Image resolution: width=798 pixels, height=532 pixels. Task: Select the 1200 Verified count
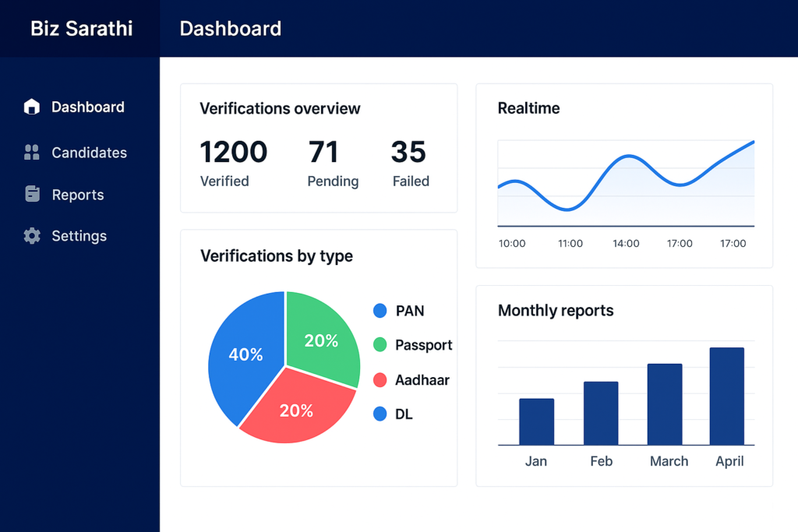[233, 152]
